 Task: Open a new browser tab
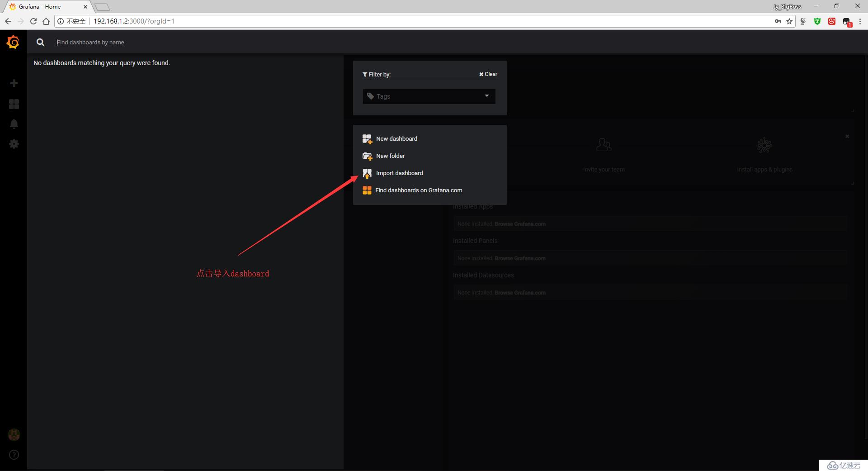tap(103, 7)
